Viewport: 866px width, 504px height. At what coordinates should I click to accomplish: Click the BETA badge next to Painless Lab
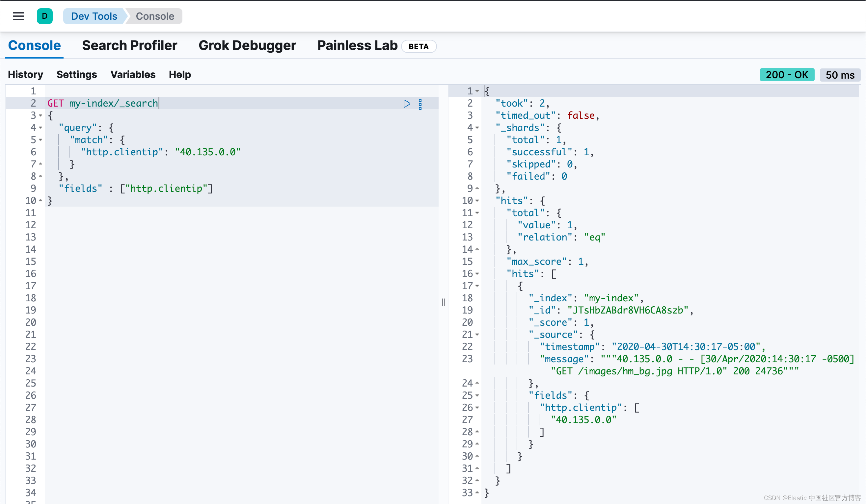[x=419, y=46]
